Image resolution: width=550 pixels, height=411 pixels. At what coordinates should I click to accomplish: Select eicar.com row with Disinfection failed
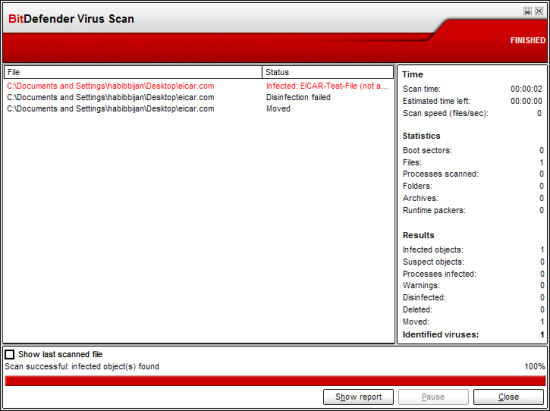point(198,97)
